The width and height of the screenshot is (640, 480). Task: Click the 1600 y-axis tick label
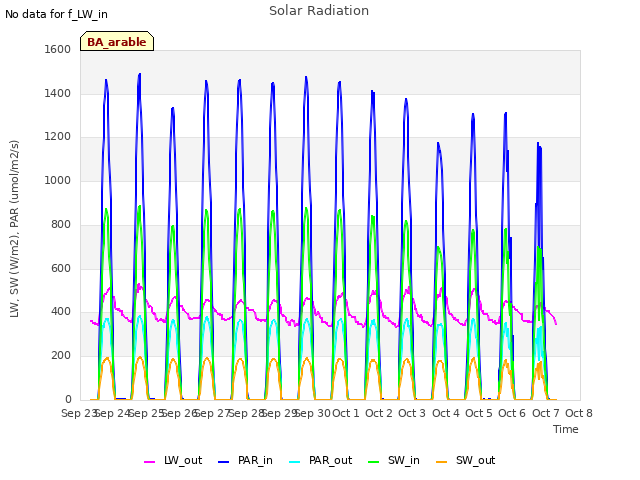point(58,50)
